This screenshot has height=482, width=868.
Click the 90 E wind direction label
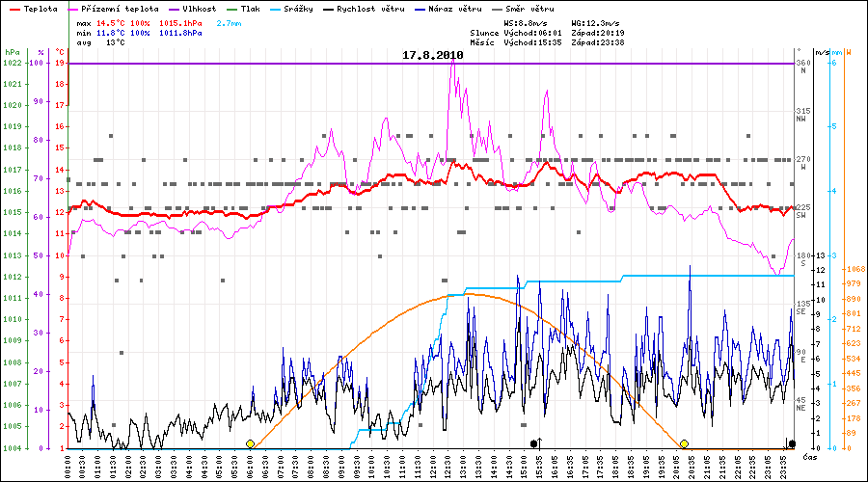(801, 356)
